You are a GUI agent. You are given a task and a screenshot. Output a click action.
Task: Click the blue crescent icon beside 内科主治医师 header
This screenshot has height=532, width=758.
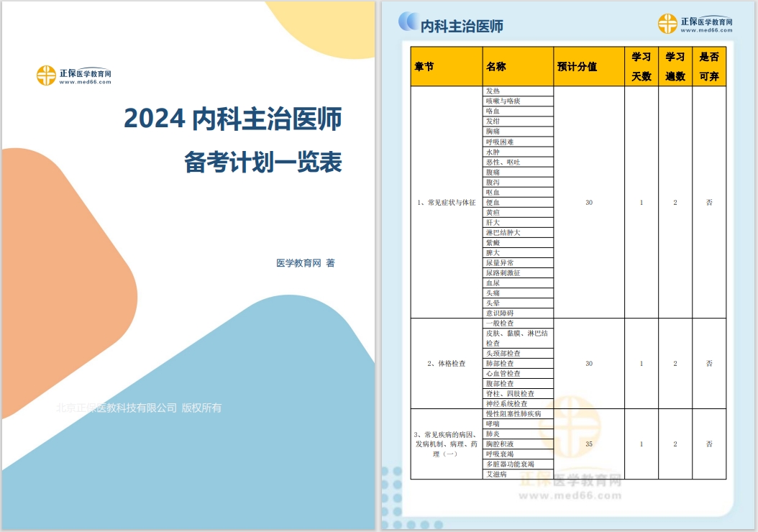[408, 22]
